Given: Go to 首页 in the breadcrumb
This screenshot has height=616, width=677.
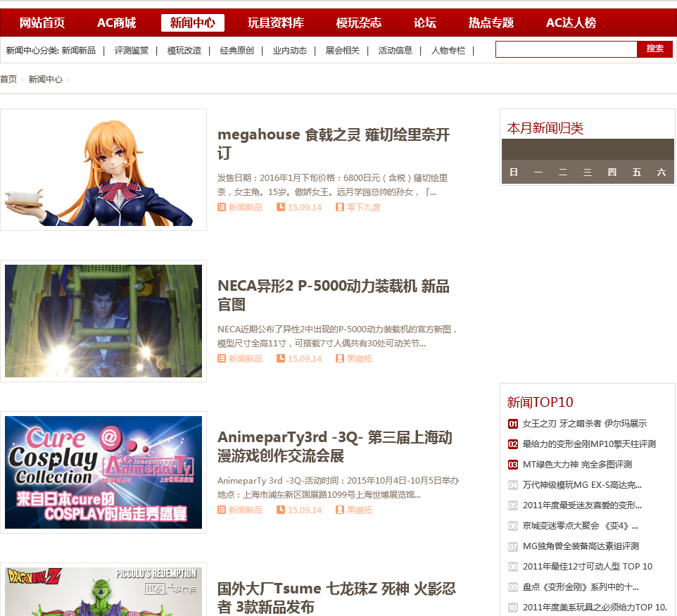Looking at the screenshot, I should pyautogui.click(x=8, y=80).
